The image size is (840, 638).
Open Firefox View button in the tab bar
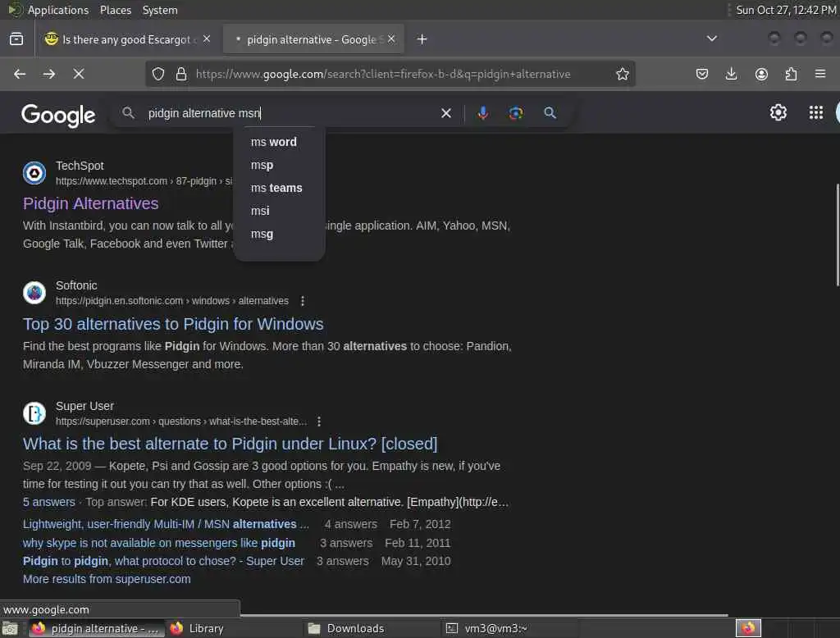(16, 39)
